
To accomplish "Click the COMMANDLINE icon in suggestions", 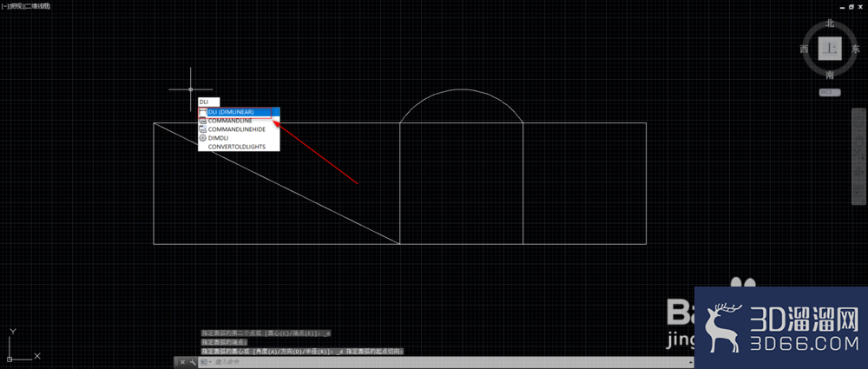I will [202, 121].
